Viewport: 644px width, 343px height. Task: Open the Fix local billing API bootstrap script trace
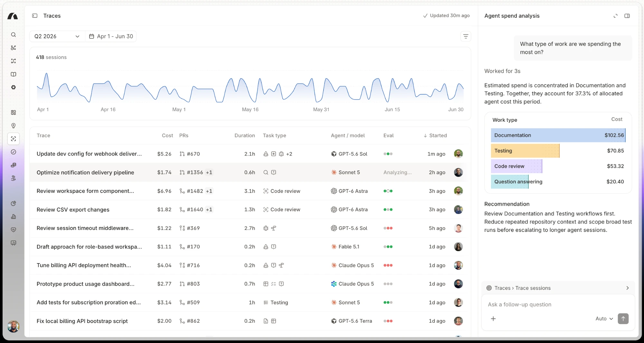(x=82, y=321)
